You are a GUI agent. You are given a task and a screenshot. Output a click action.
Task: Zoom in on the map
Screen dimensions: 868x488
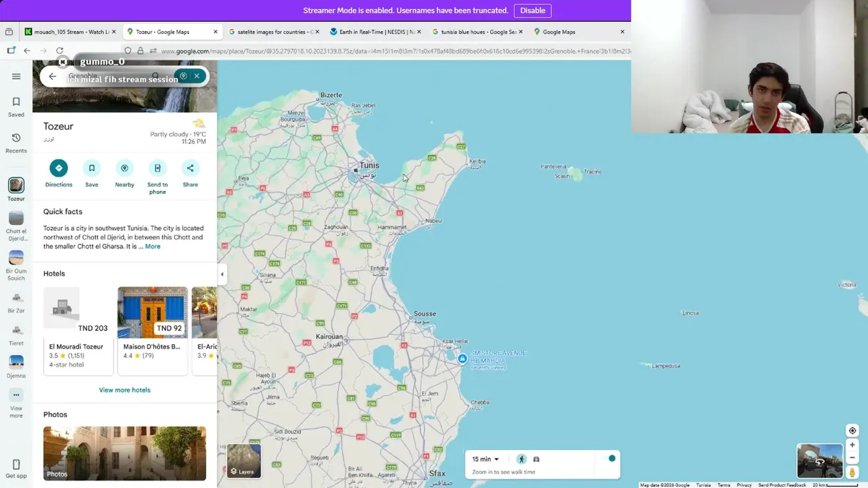852,445
